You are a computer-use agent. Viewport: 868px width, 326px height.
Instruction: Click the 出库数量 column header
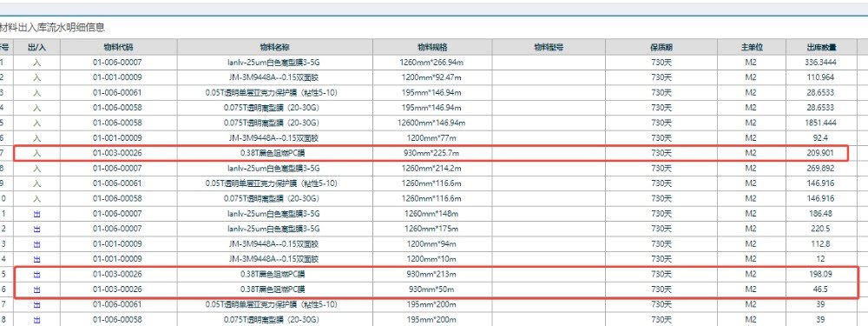[821, 47]
